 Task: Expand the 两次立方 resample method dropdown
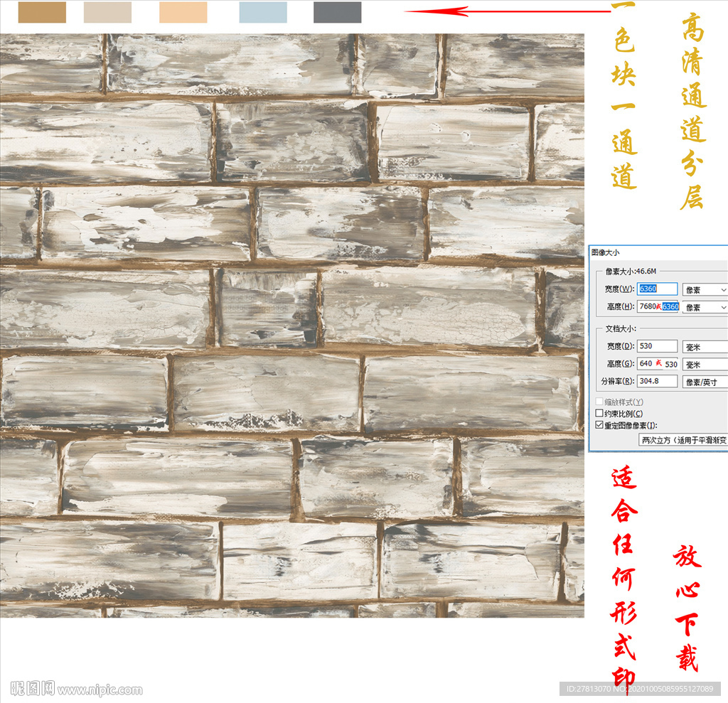(683, 440)
